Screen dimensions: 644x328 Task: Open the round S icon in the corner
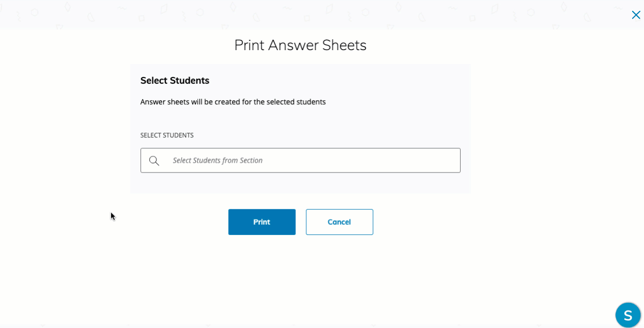[x=627, y=315]
